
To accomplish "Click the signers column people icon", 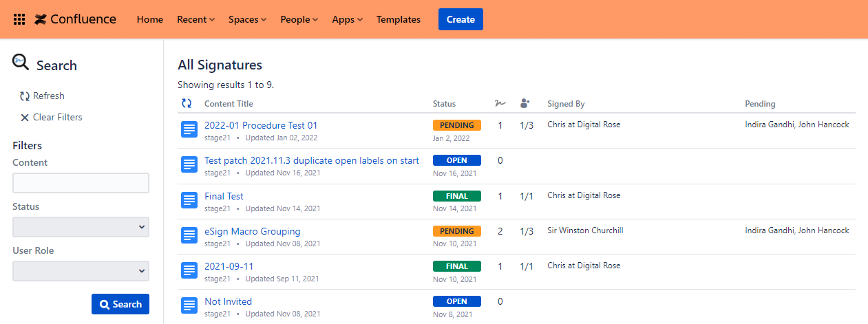I will (x=526, y=103).
